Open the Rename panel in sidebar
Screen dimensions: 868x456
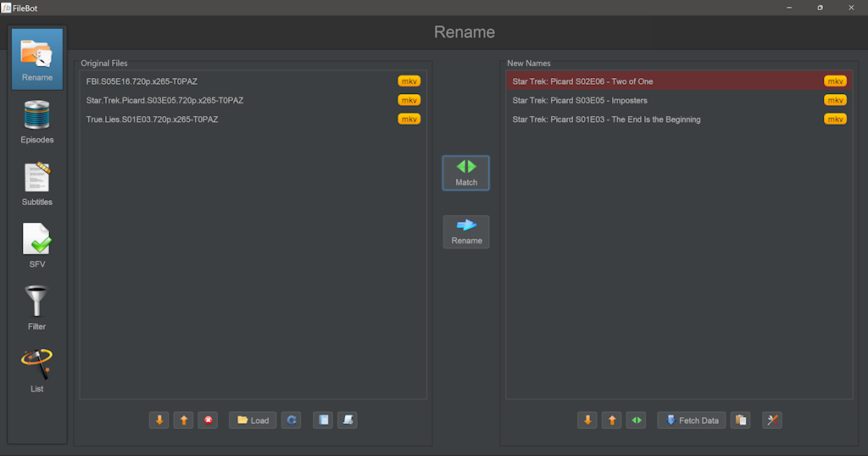click(x=37, y=59)
